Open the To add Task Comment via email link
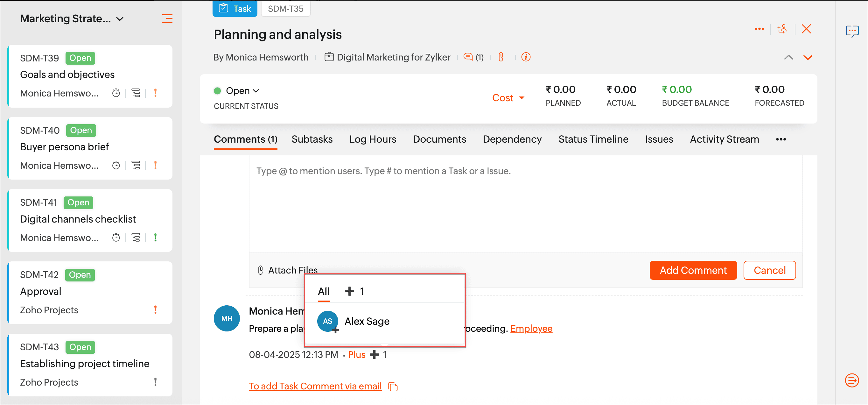This screenshot has width=868, height=405. click(x=315, y=386)
